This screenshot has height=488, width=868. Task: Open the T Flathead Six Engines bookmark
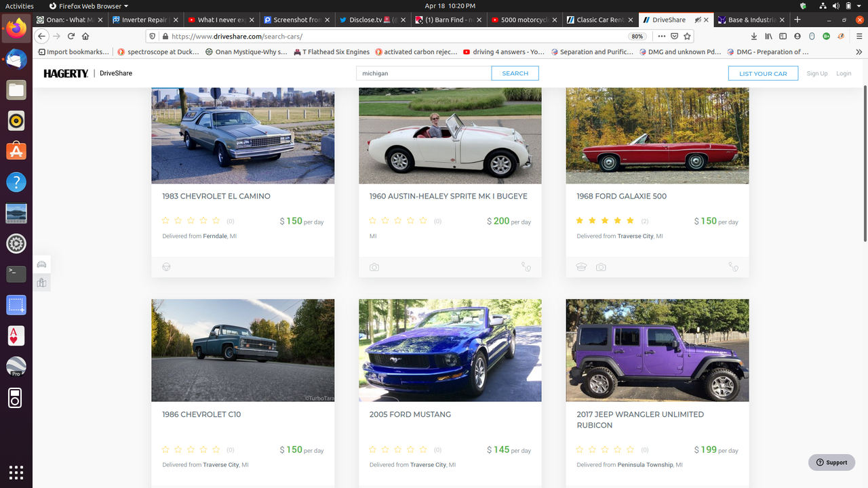332,52
